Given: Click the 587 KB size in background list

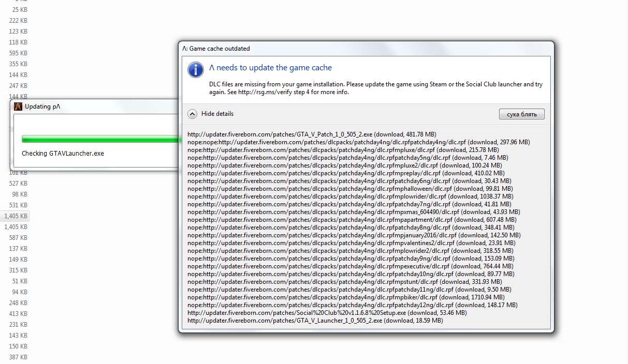Looking at the screenshot, I should [18, 238].
